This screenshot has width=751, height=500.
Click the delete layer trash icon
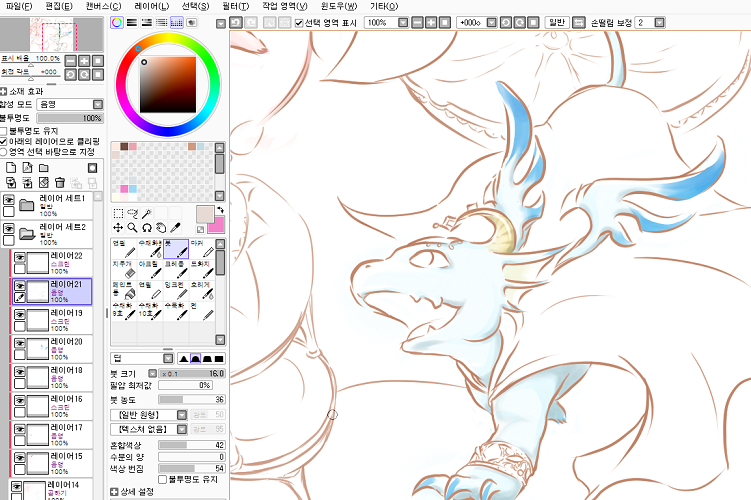point(60,182)
